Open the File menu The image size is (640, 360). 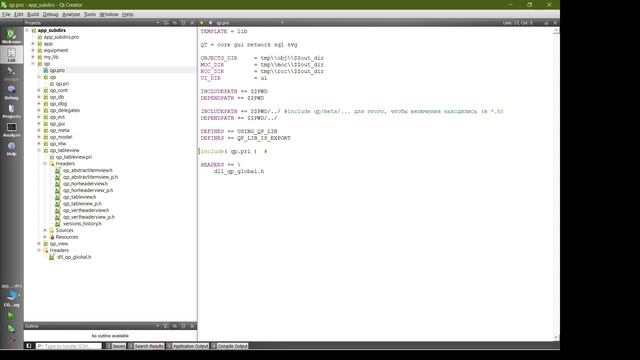point(6,14)
